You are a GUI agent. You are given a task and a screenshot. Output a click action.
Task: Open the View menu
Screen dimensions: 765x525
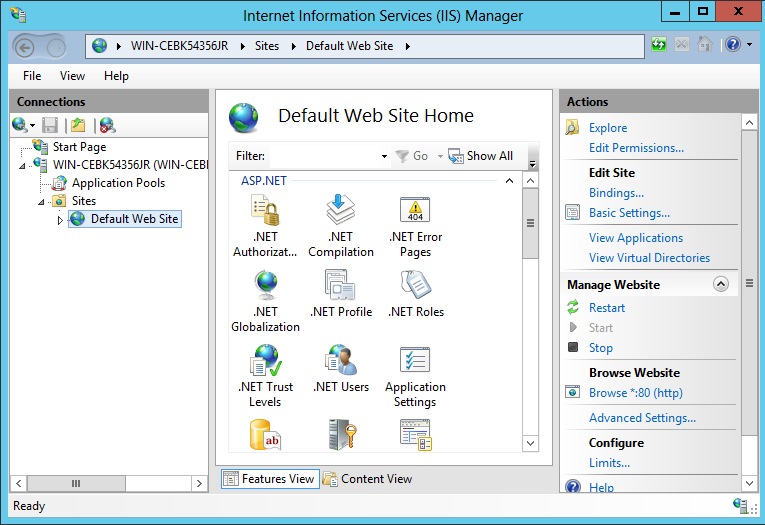coord(72,76)
